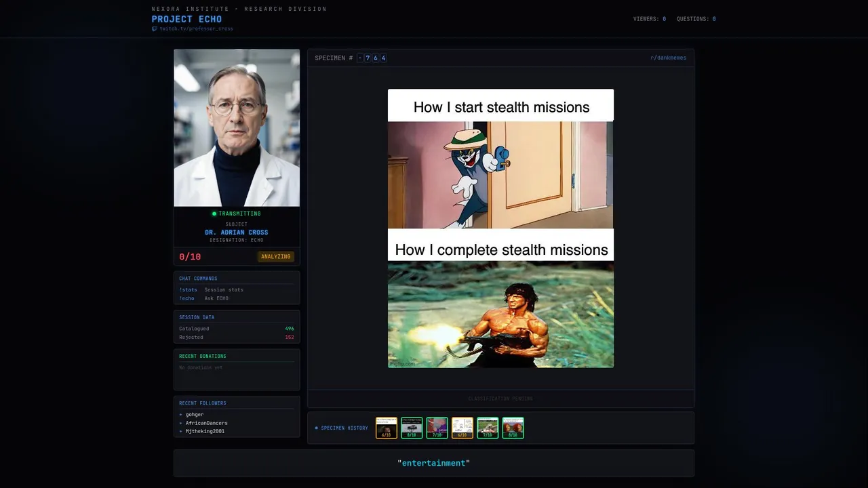
Task: Click the CLASSIFICATION PENDING bar
Action: 500,399
